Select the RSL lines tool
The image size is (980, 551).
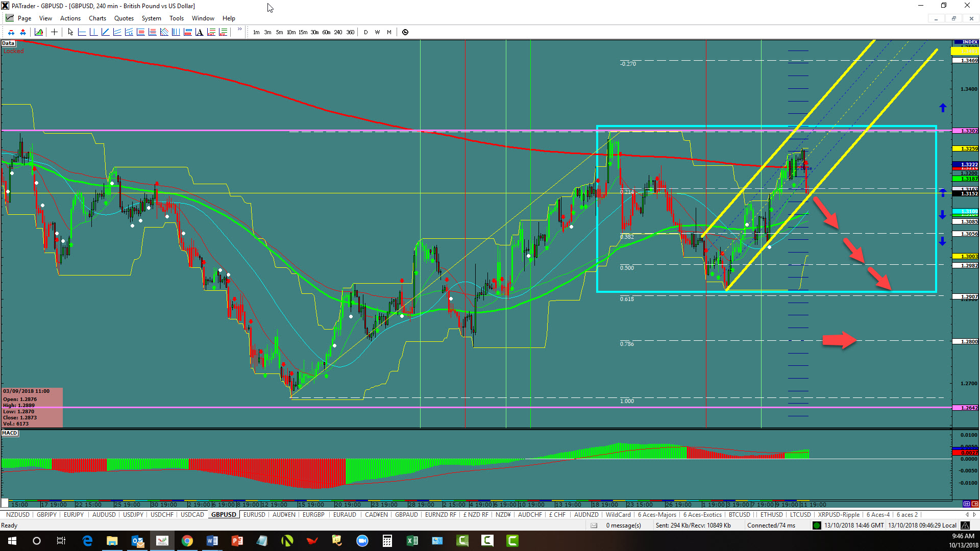pos(223,32)
